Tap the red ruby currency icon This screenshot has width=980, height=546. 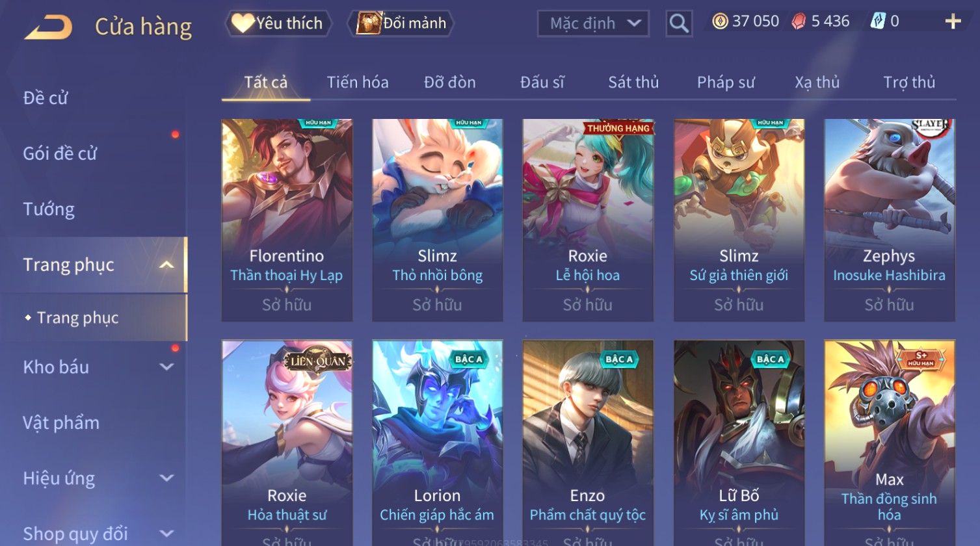(x=799, y=21)
